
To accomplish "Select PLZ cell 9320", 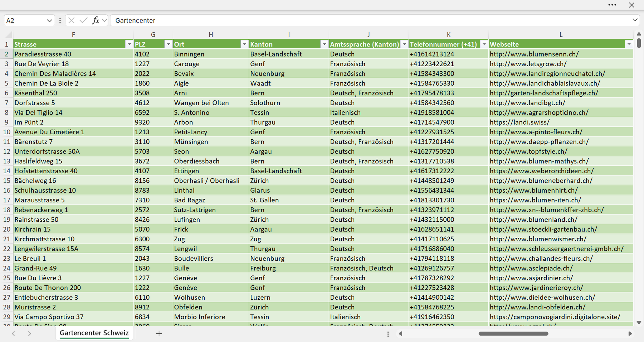I will coord(153,122).
